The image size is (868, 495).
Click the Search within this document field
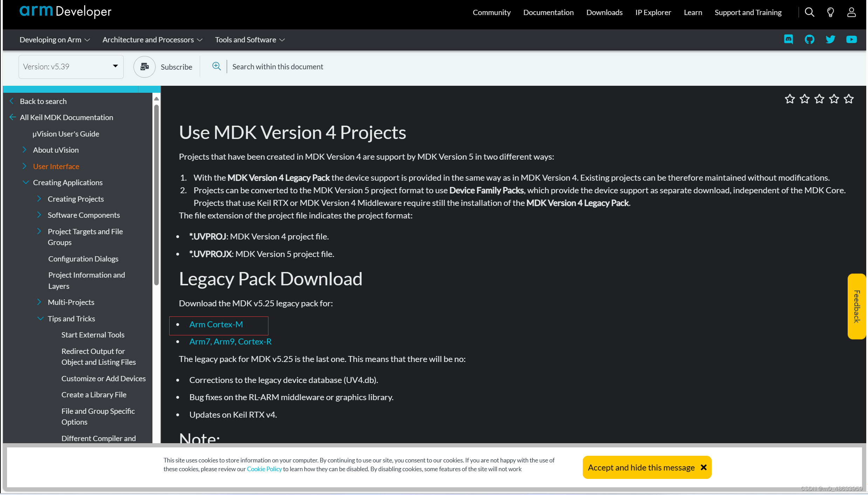(x=278, y=67)
